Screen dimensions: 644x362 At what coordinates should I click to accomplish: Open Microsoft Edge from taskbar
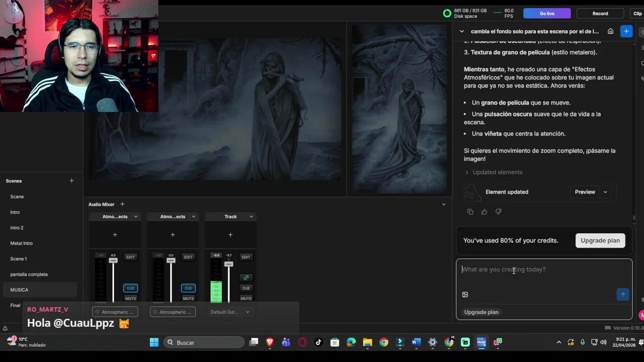[351, 342]
